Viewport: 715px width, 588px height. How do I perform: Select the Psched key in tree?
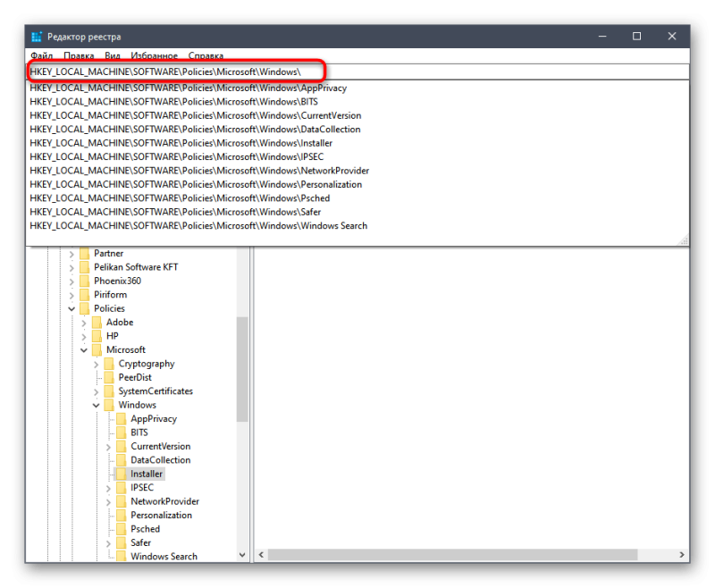pyautogui.click(x=146, y=529)
